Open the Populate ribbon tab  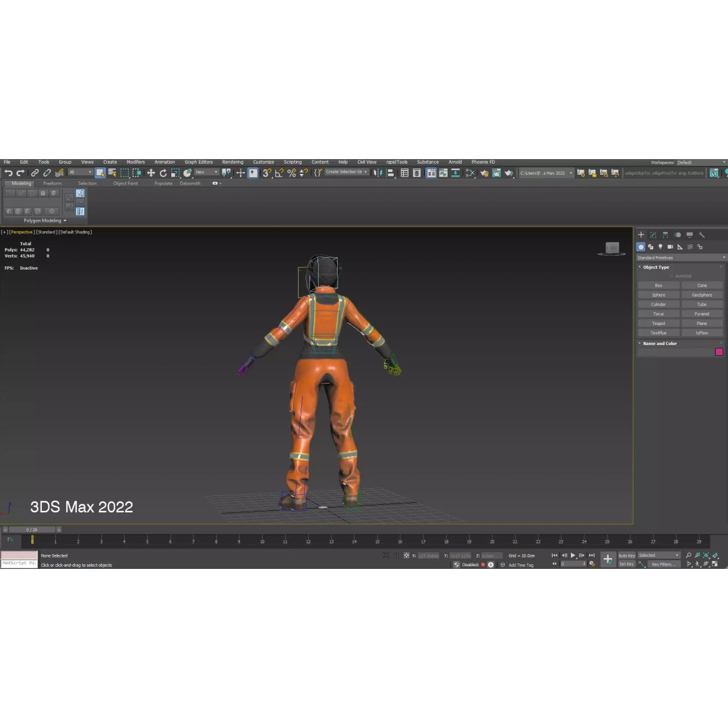[x=163, y=183]
